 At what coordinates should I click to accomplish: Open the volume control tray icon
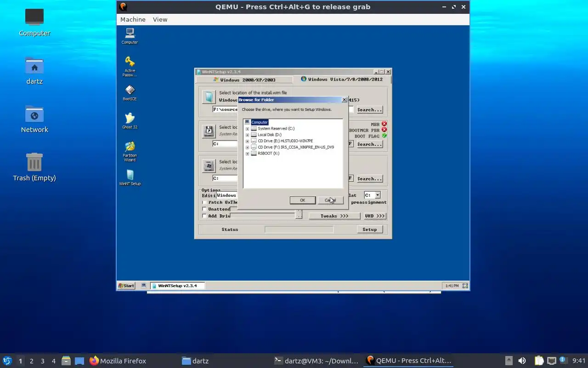pyautogui.click(x=522, y=361)
